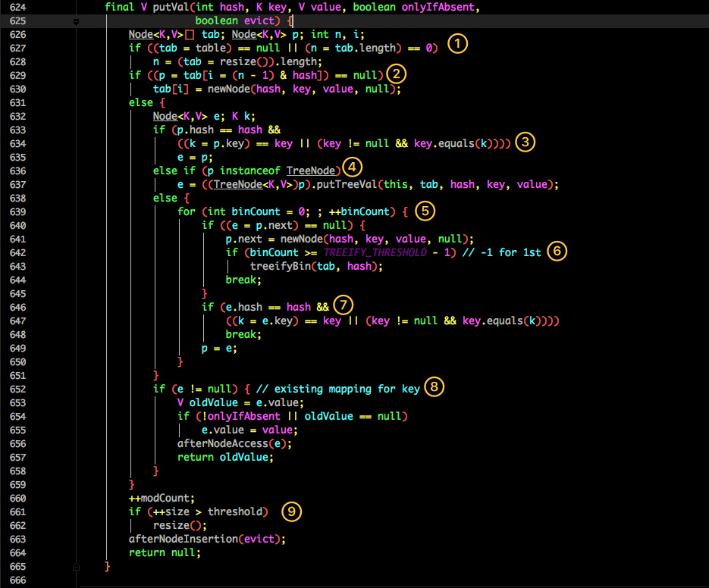The image size is (709, 588).
Task: Click annotation badge 5 on the binCount loop line
Action: point(425,211)
